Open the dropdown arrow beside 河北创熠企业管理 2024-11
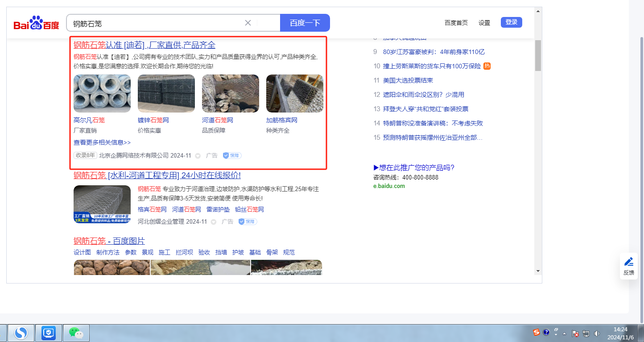Image resolution: width=644 pixels, height=342 pixels. 214,222
